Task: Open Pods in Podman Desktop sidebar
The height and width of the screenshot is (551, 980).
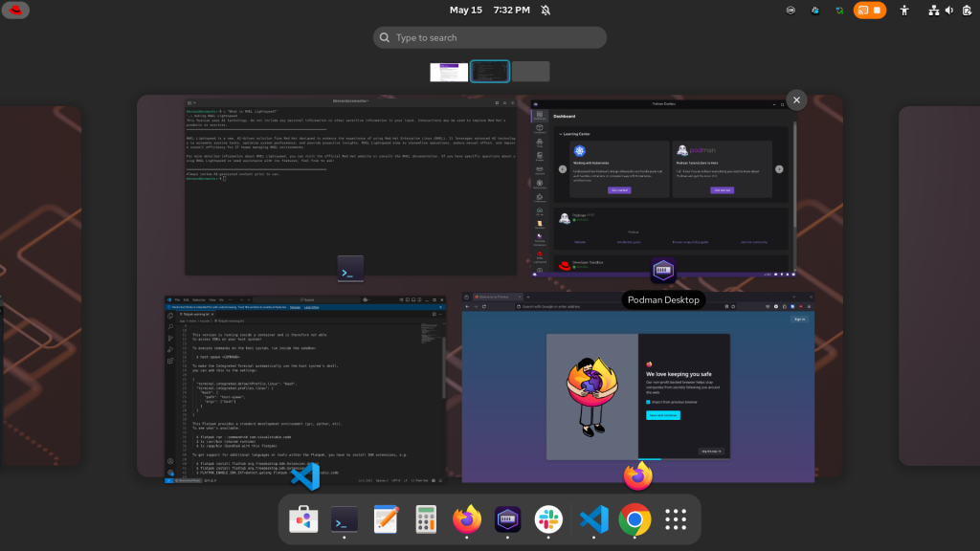Action: [x=540, y=143]
